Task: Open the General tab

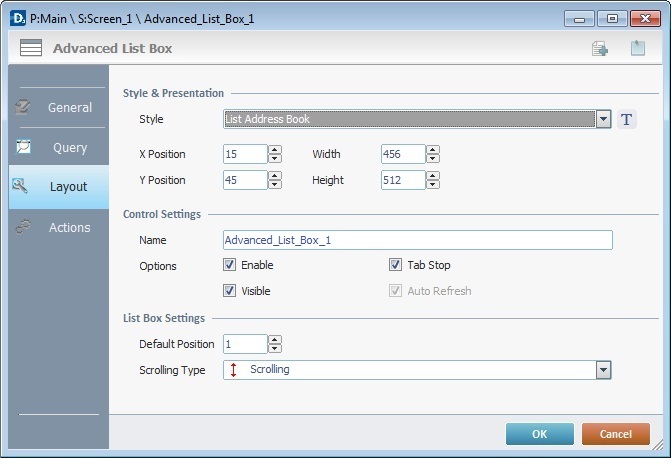Action: point(59,107)
